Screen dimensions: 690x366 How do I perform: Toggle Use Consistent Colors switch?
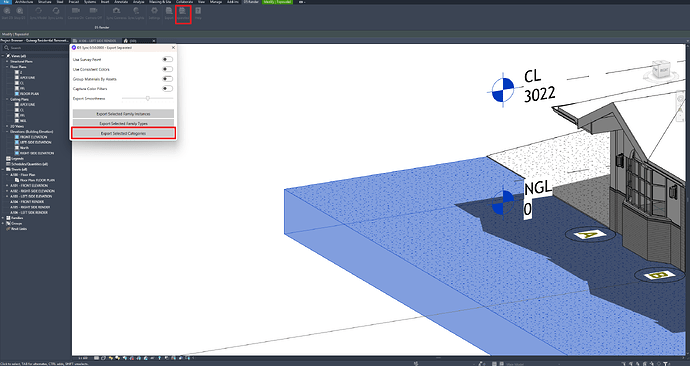[167, 69]
